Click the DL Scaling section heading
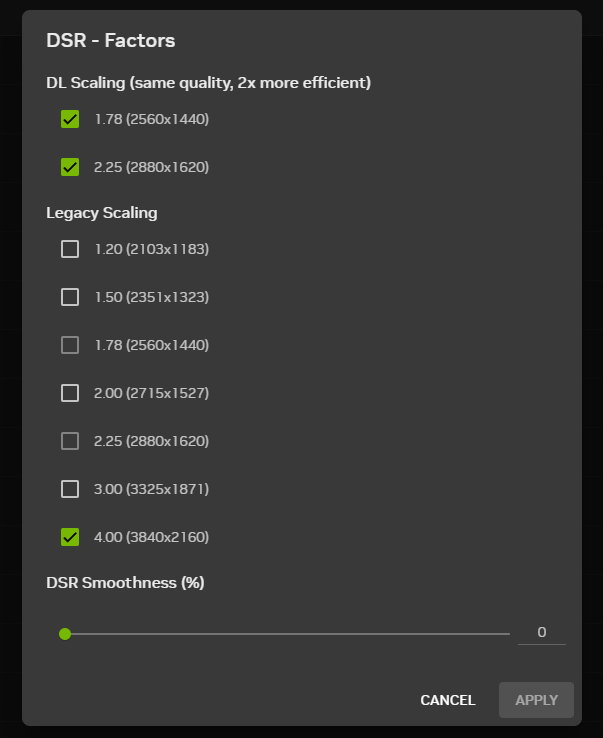The width and height of the screenshot is (603, 738). [x=208, y=82]
